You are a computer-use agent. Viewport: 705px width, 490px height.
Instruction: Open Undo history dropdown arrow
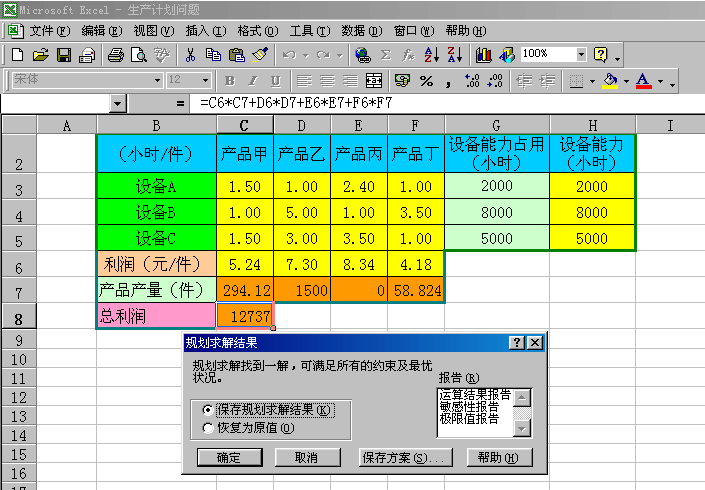coord(306,55)
